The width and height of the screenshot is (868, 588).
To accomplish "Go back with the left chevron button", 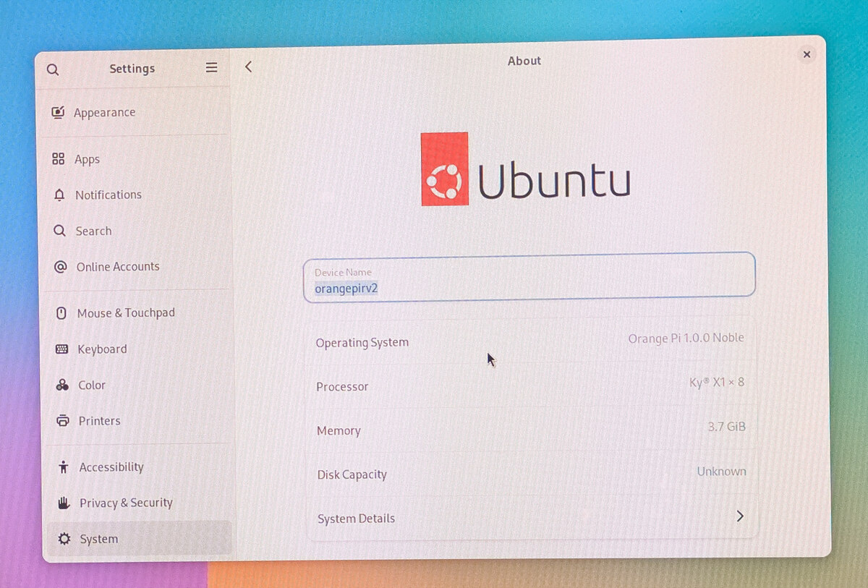I will click(248, 67).
